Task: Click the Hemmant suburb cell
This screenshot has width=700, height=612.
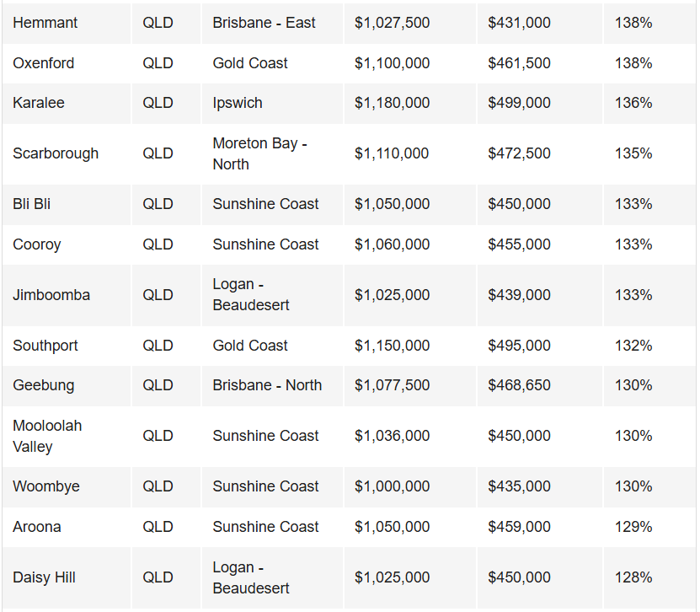Action: (x=45, y=23)
